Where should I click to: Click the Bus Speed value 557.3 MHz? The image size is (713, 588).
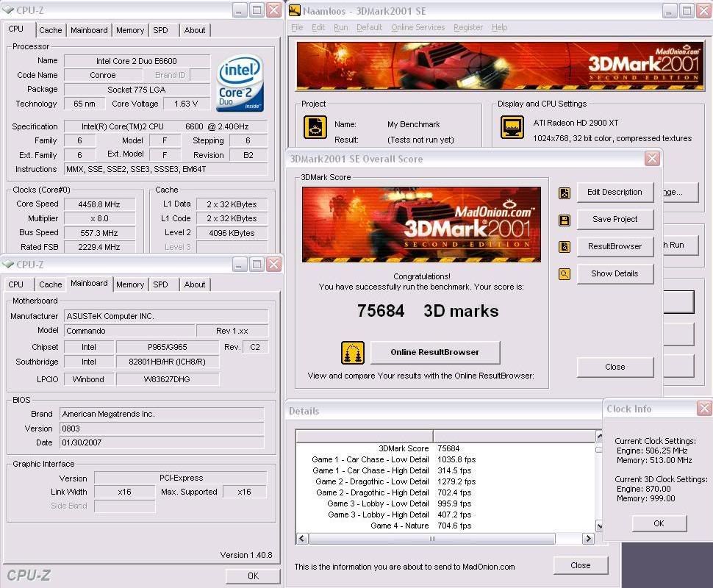tap(99, 233)
